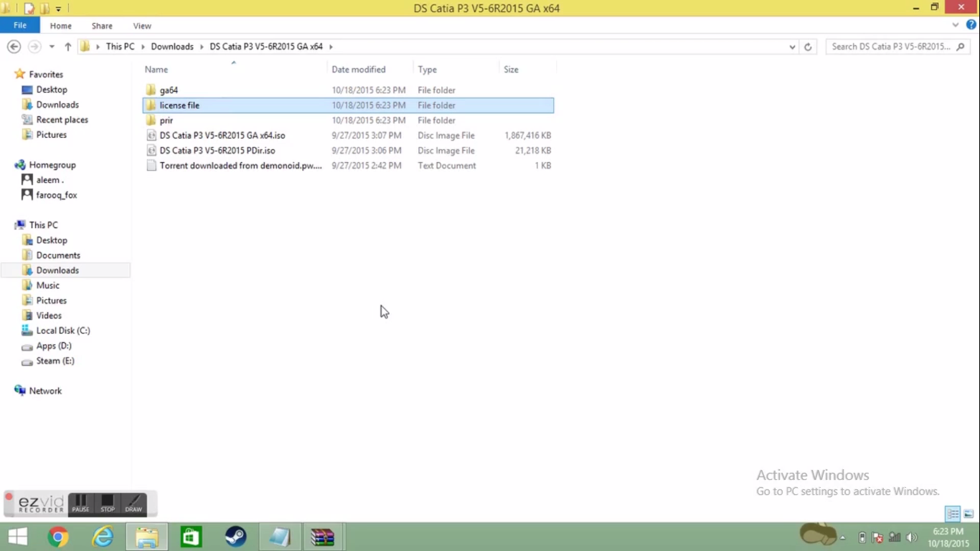Open Apps (D:) drive

pos(54,346)
